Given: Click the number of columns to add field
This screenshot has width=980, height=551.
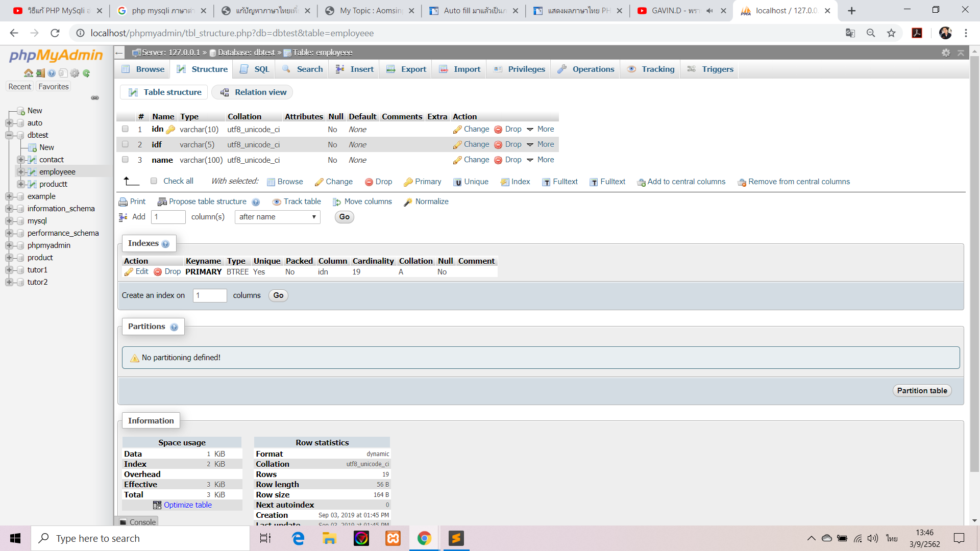Looking at the screenshot, I should [x=168, y=217].
